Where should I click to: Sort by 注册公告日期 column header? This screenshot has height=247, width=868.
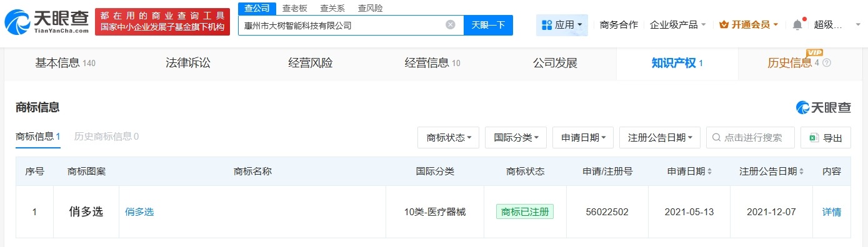coord(772,171)
